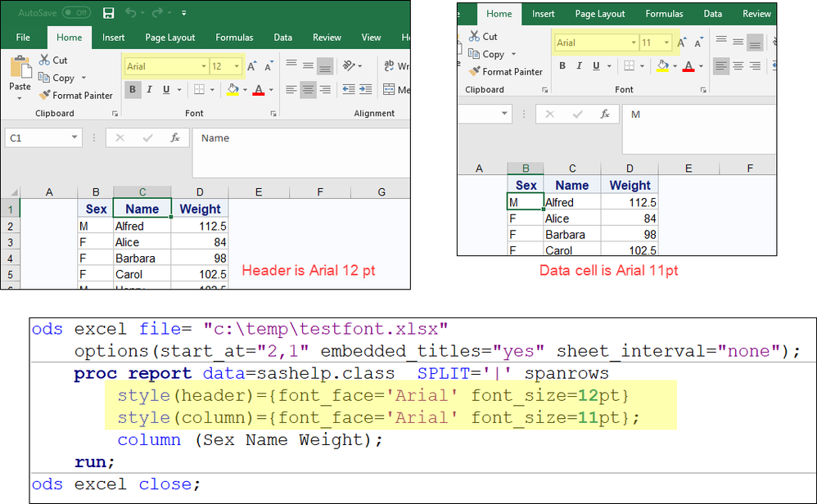Screen dimensions: 817x504
Task: Open the File tab
Action: (x=23, y=38)
